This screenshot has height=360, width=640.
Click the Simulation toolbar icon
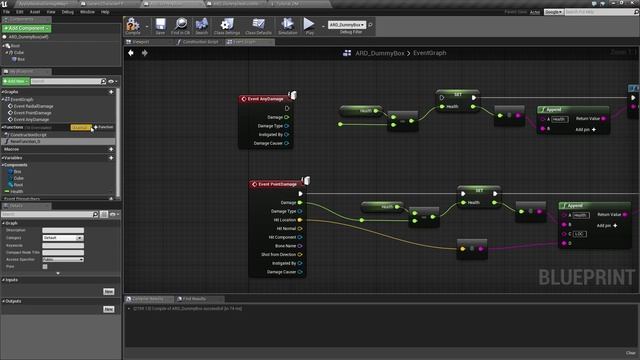click(x=288, y=26)
